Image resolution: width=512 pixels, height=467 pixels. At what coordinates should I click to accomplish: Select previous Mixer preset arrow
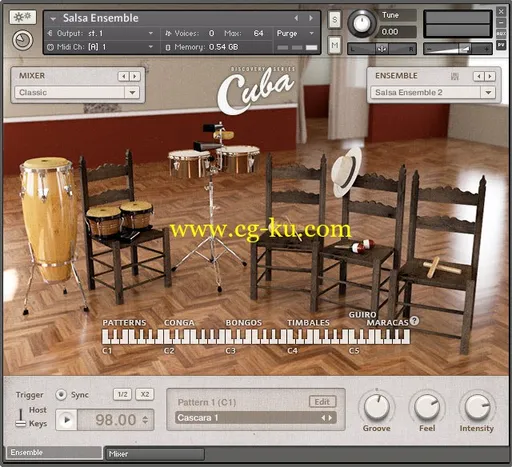coord(123,76)
